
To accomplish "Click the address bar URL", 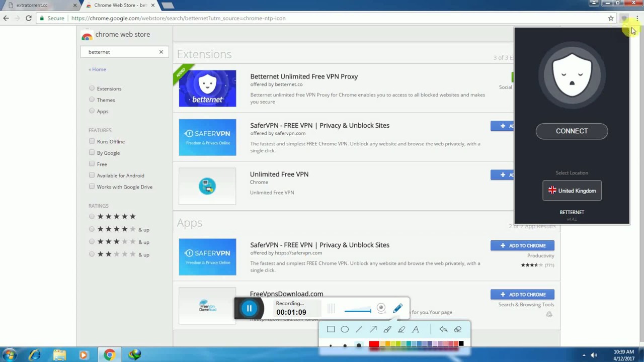I will (x=178, y=18).
